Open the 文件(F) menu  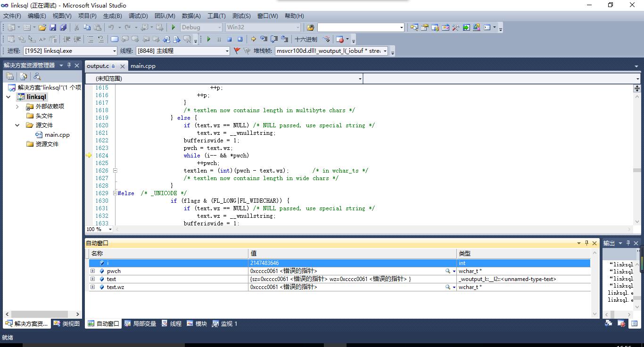12,16
